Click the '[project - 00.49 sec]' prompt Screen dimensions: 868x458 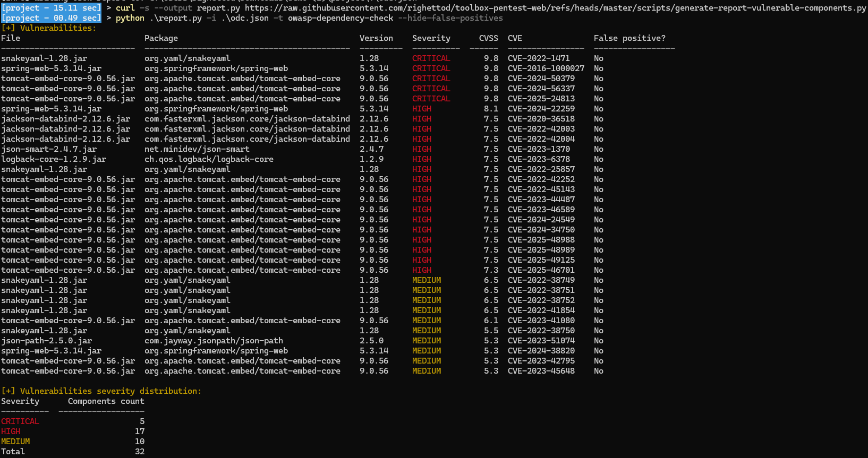coord(51,18)
